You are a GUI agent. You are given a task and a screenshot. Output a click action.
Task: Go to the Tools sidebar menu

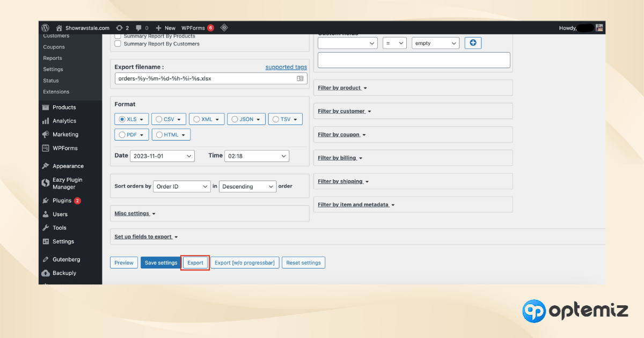pyautogui.click(x=60, y=228)
